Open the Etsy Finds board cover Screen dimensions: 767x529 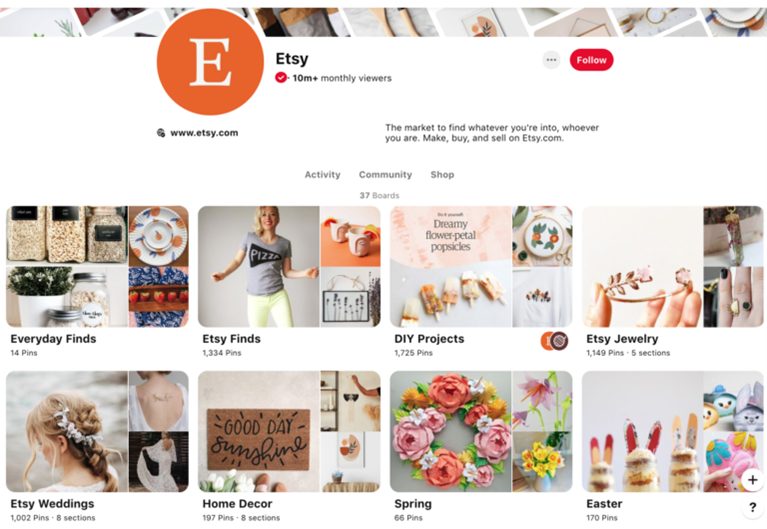tap(289, 266)
